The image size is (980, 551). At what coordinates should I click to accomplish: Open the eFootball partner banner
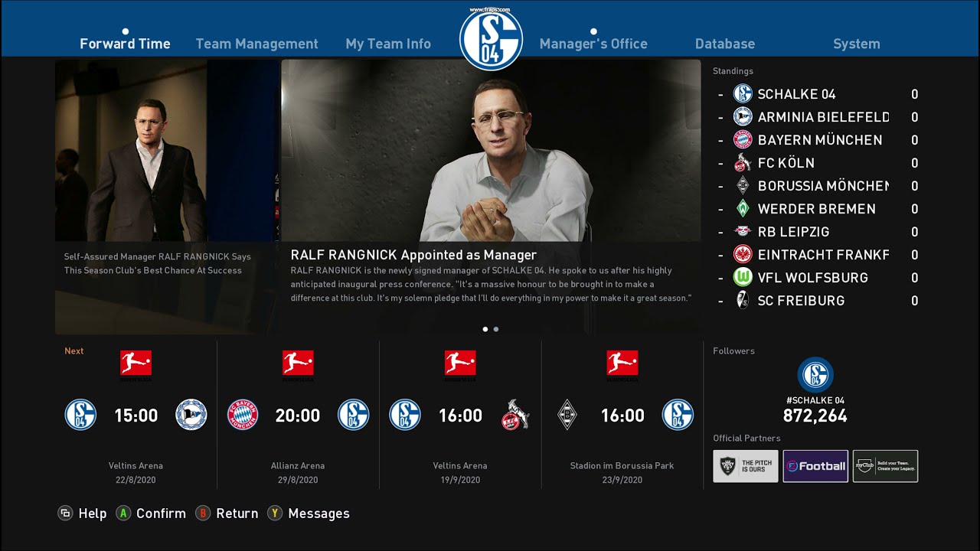tap(815, 466)
